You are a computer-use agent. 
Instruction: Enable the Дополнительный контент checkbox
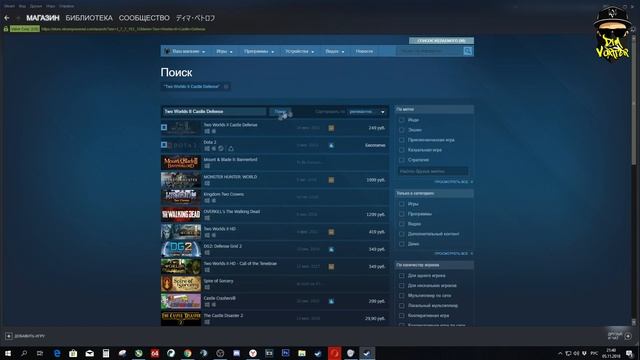coord(402,234)
